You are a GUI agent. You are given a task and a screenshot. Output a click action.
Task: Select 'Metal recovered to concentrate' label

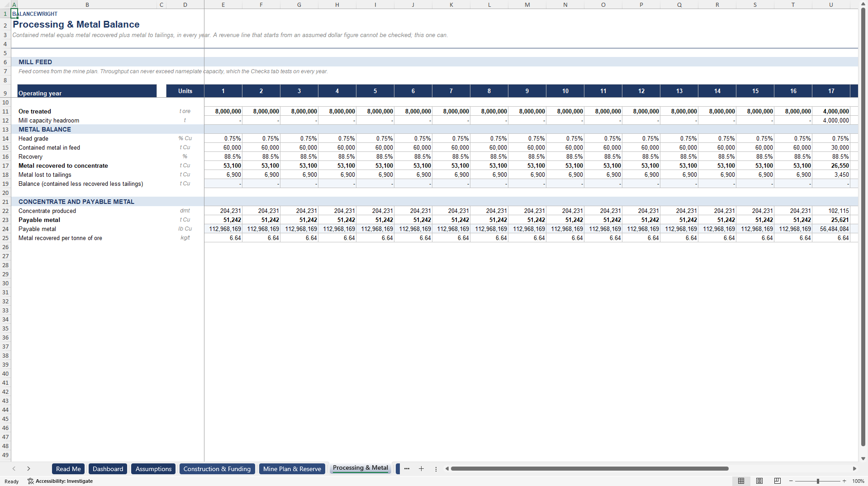[x=63, y=165]
